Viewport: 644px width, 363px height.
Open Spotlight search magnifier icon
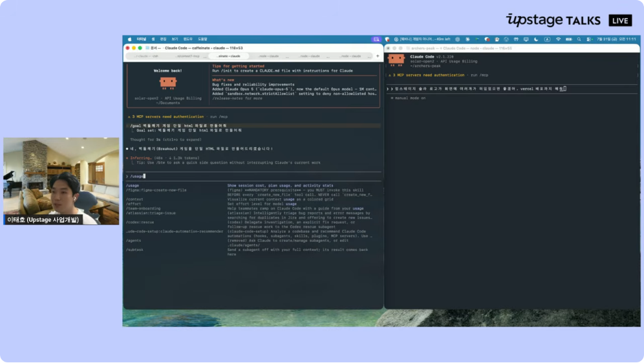[579, 39]
